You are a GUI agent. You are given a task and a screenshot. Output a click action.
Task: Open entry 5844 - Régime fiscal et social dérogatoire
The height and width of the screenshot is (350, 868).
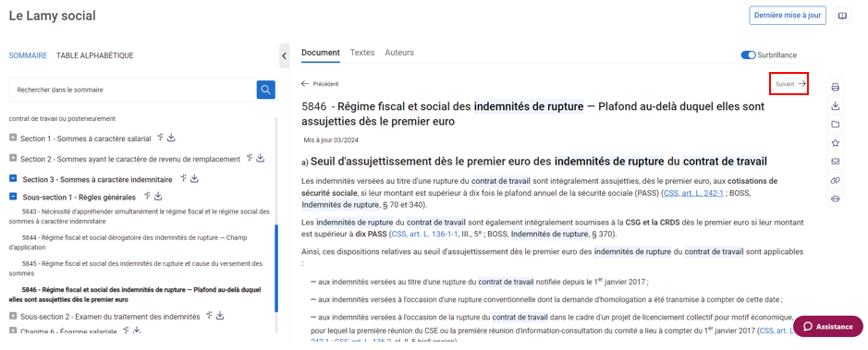coord(128,242)
